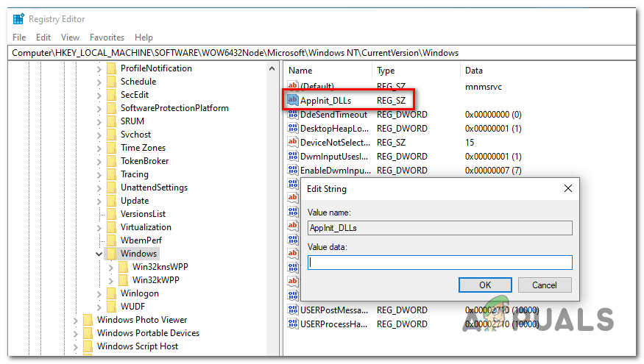Screen dimensions: 644x364
Task: Click the SecEdit folder icon
Action: click(111, 95)
